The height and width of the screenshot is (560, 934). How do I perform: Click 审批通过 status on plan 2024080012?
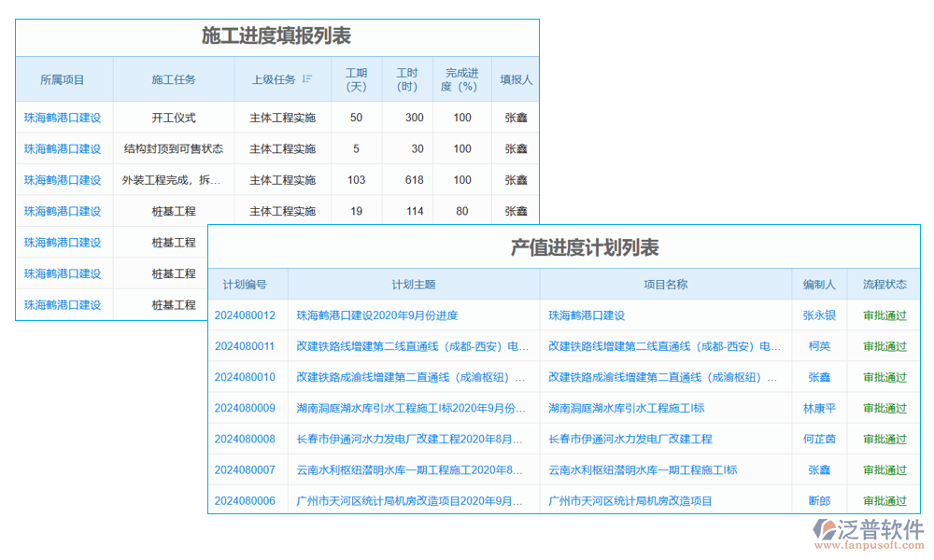pos(884,315)
